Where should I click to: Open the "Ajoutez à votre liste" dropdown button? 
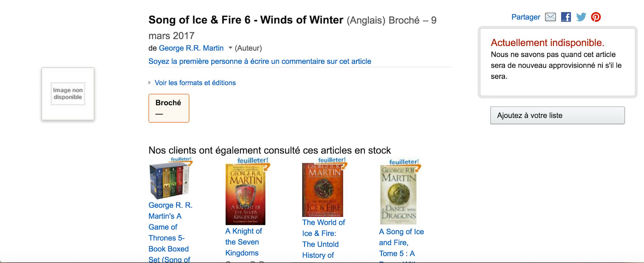click(x=557, y=115)
